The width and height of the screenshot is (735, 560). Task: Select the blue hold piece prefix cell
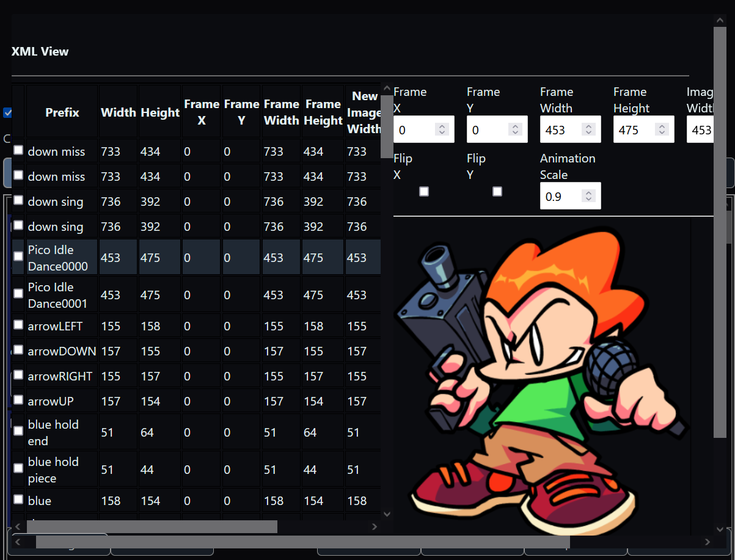pyautogui.click(x=62, y=470)
